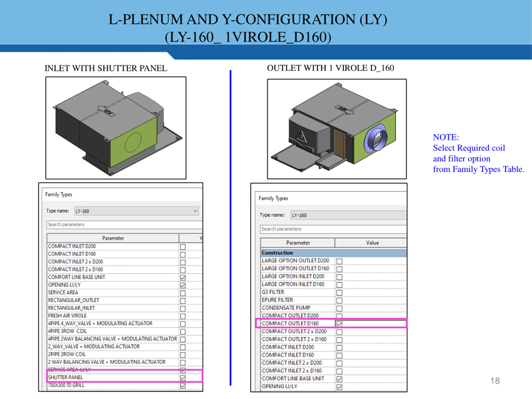Screen dimensions: 532x399
Task: Enable the G3 FILTER checkbox
Action: click(339, 293)
